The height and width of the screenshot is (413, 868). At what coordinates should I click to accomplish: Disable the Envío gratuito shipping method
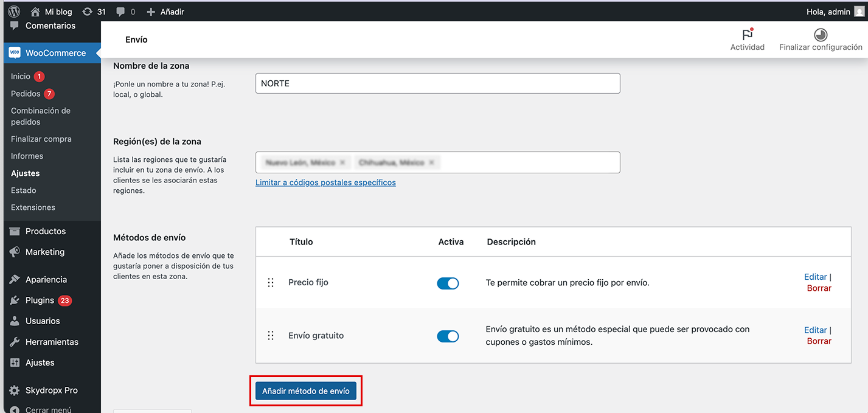click(448, 336)
